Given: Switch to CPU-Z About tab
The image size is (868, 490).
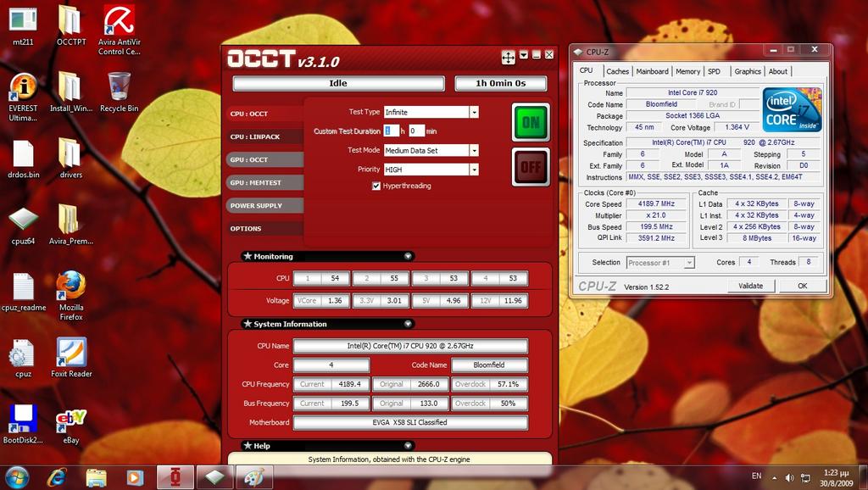Looking at the screenshot, I should [778, 71].
